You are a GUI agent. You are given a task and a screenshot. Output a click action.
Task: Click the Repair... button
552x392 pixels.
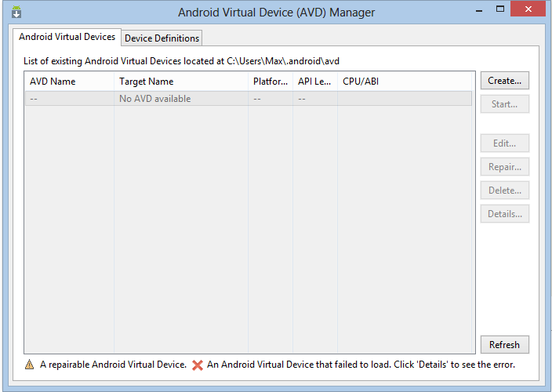tap(504, 167)
